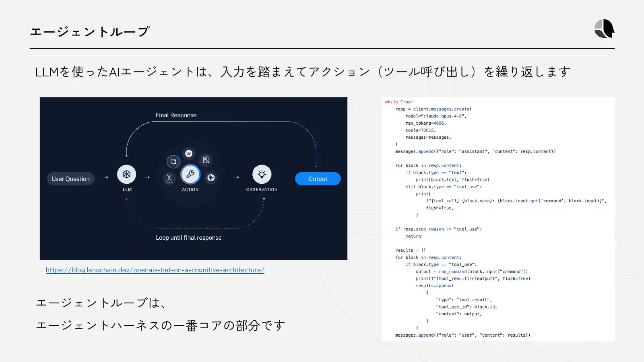
Task: Click the code line "while True:"
Action: [x=399, y=102]
